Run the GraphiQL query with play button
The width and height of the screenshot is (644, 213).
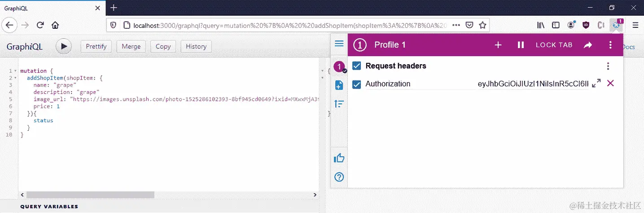point(64,46)
